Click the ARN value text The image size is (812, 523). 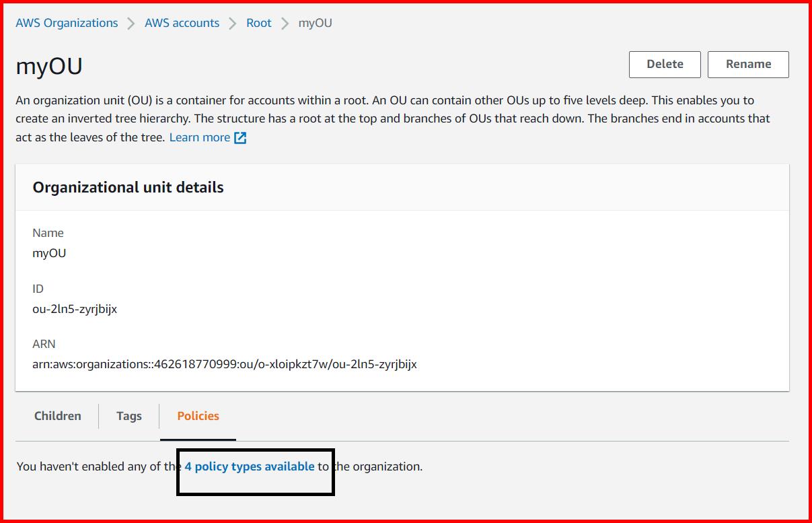(x=225, y=364)
